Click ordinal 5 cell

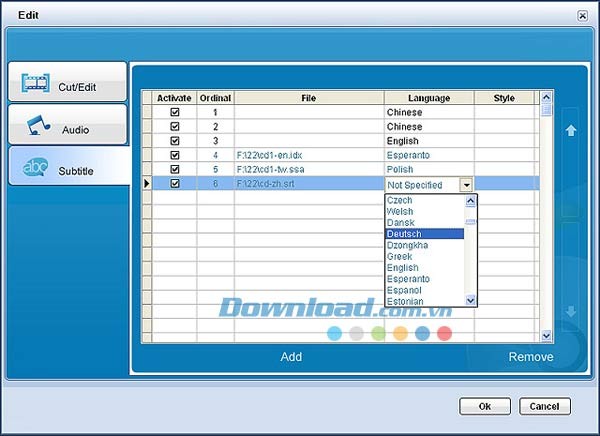[x=215, y=169]
